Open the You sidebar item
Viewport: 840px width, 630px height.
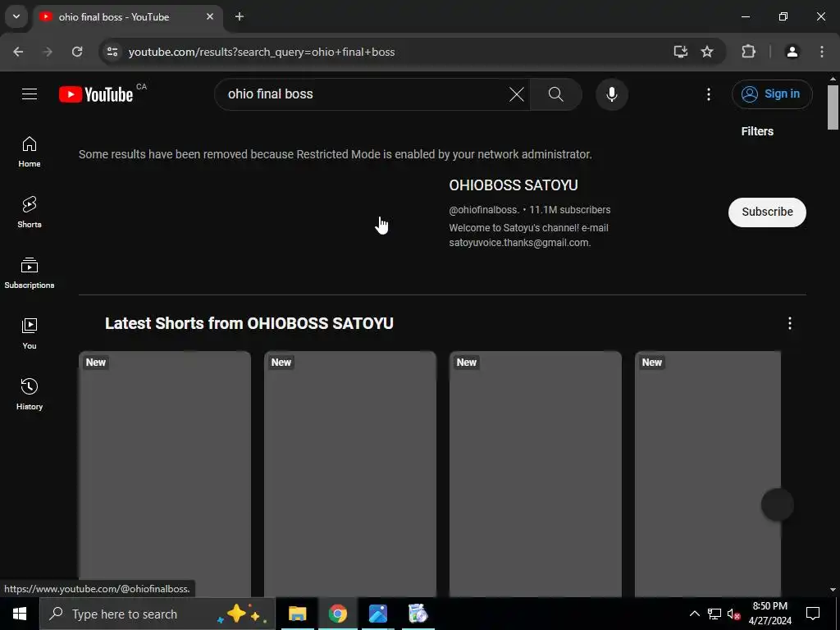pyautogui.click(x=30, y=334)
